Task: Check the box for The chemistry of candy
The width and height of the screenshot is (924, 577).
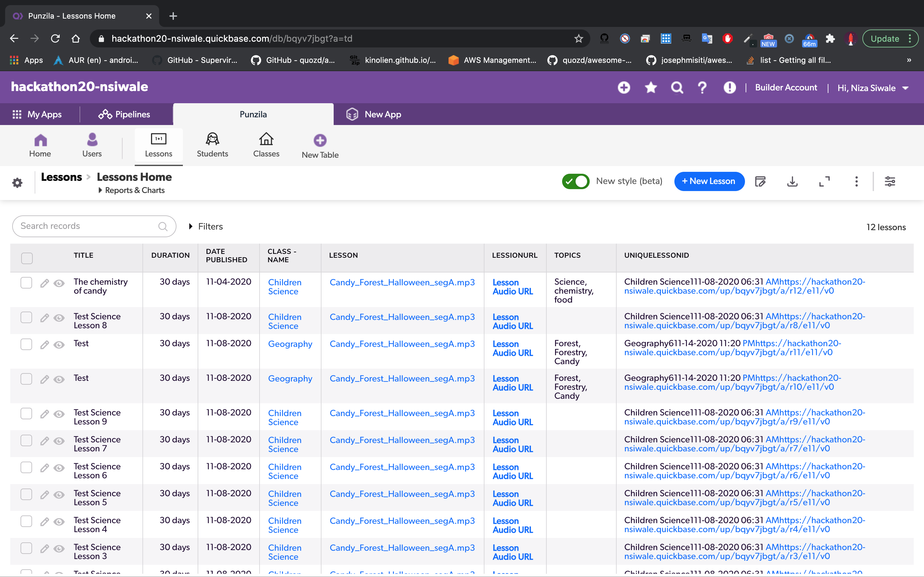Action: point(26,283)
